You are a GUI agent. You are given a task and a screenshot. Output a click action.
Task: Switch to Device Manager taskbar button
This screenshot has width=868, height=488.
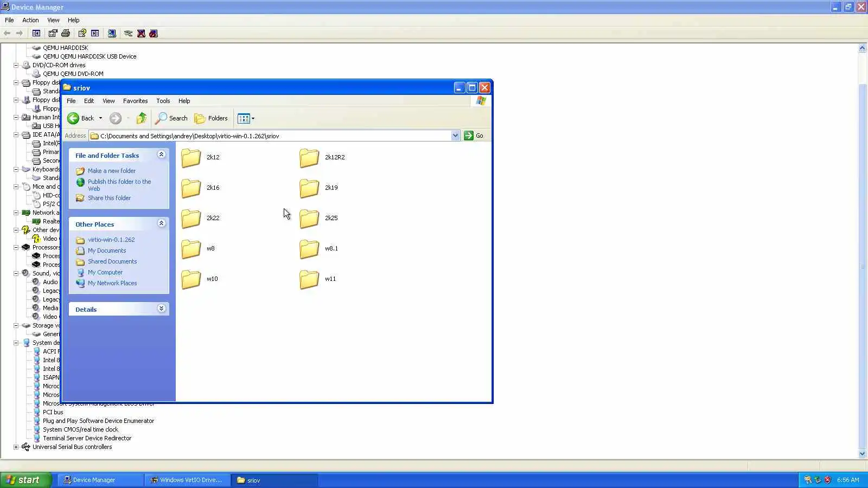[x=100, y=480]
